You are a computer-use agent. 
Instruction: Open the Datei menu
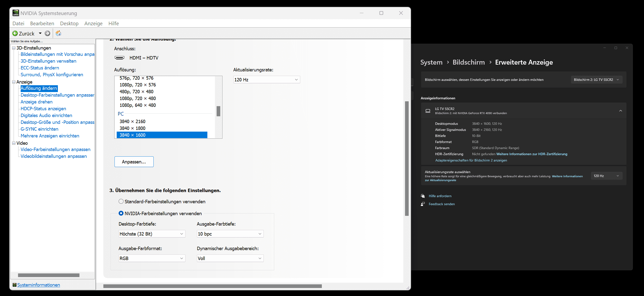(x=18, y=24)
